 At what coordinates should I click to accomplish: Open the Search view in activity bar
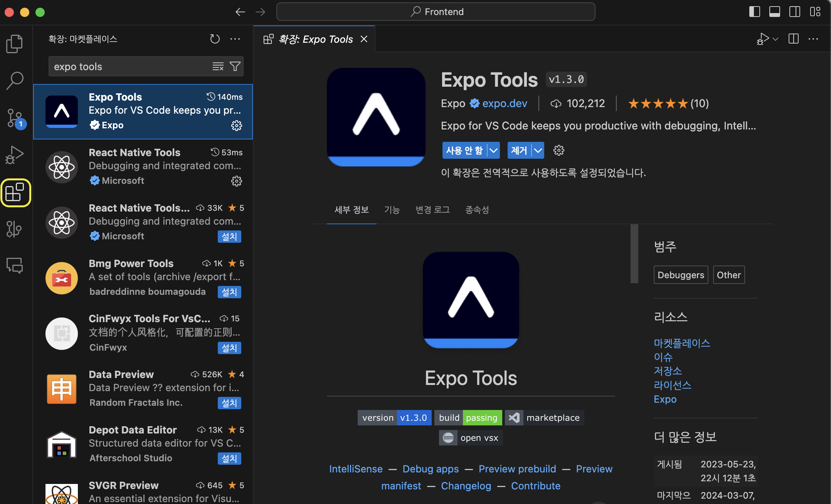click(x=15, y=80)
